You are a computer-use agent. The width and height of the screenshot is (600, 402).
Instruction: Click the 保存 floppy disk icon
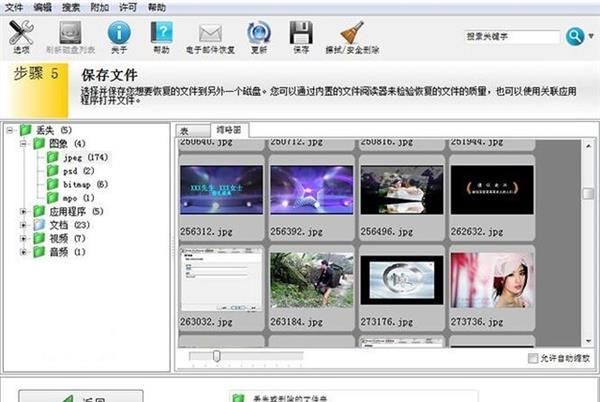[301, 33]
